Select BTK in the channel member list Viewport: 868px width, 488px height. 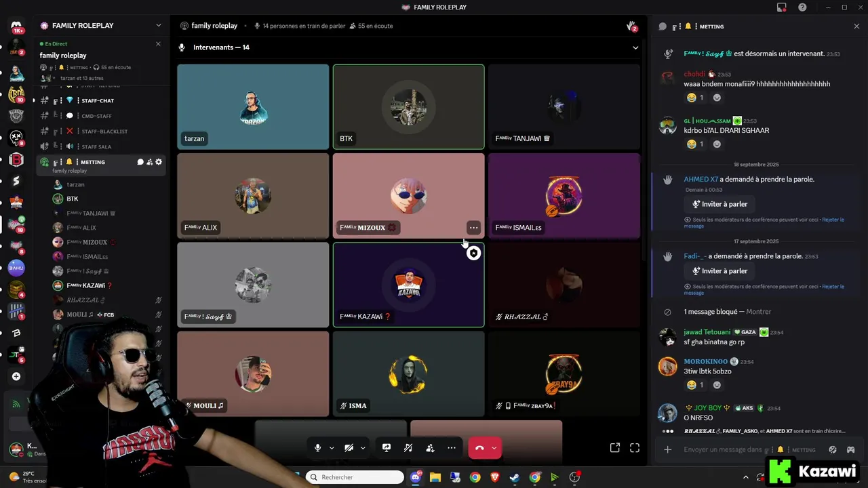[x=102, y=199]
